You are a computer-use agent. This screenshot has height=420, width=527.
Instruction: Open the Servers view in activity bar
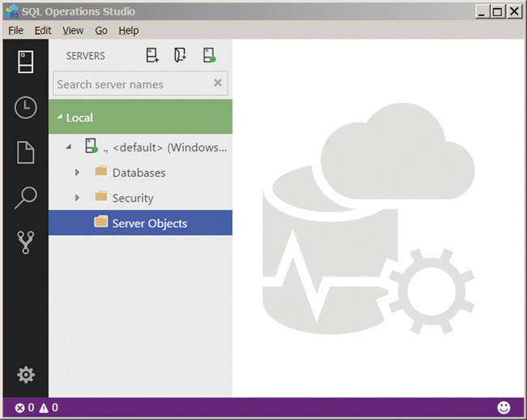click(x=26, y=62)
